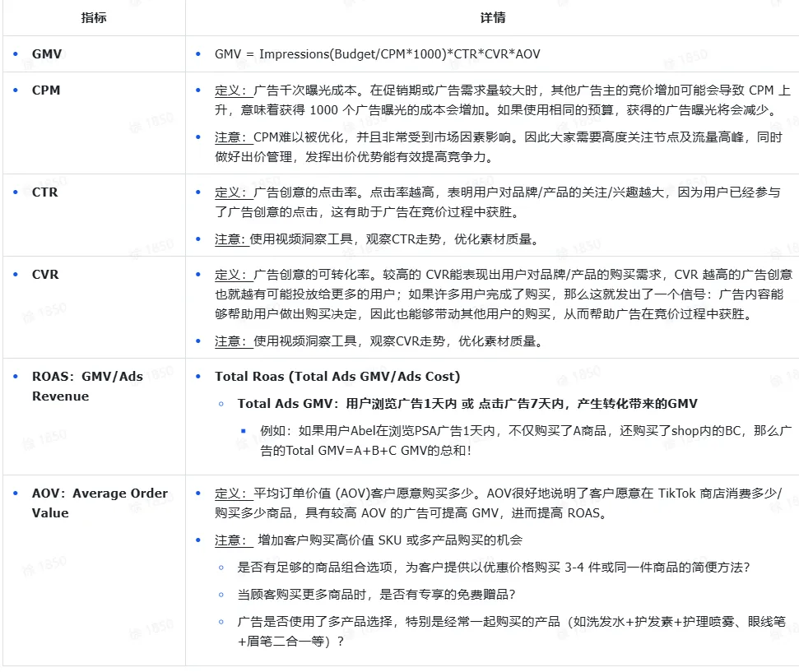Click the line 做好出价管理，发挥出价优势
This screenshot has height=672, width=799.
(x=355, y=157)
